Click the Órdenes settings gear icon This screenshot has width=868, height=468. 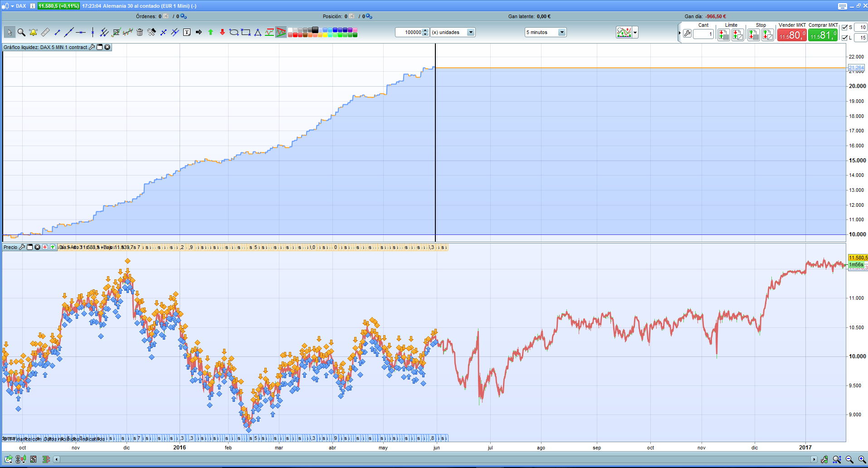coord(183,16)
